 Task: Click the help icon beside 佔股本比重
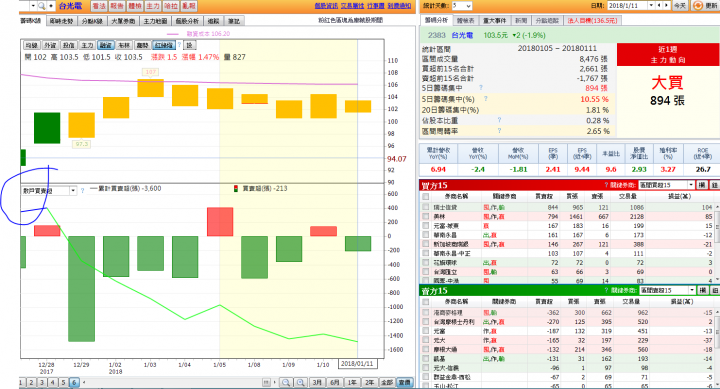(499, 120)
